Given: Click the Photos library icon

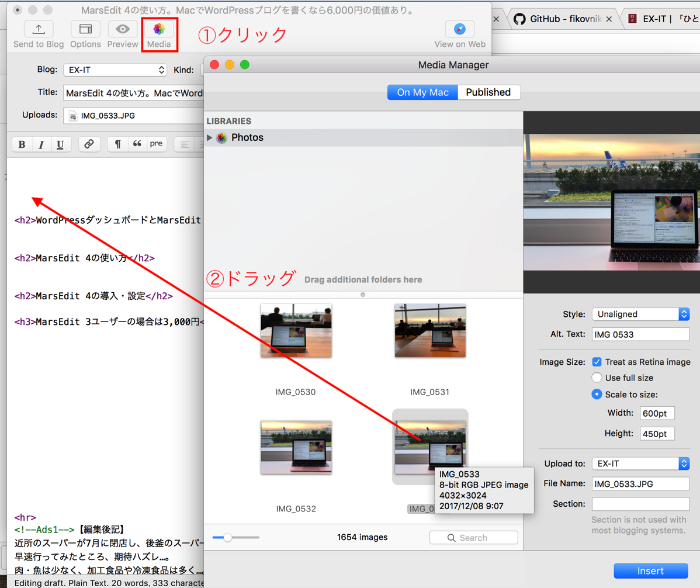Looking at the screenshot, I should click(221, 137).
